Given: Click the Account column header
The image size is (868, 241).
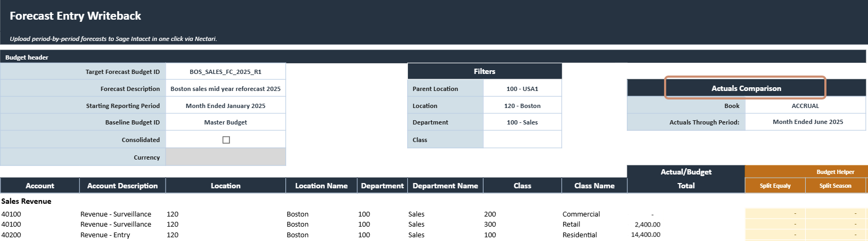Looking at the screenshot, I should [40, 186].
